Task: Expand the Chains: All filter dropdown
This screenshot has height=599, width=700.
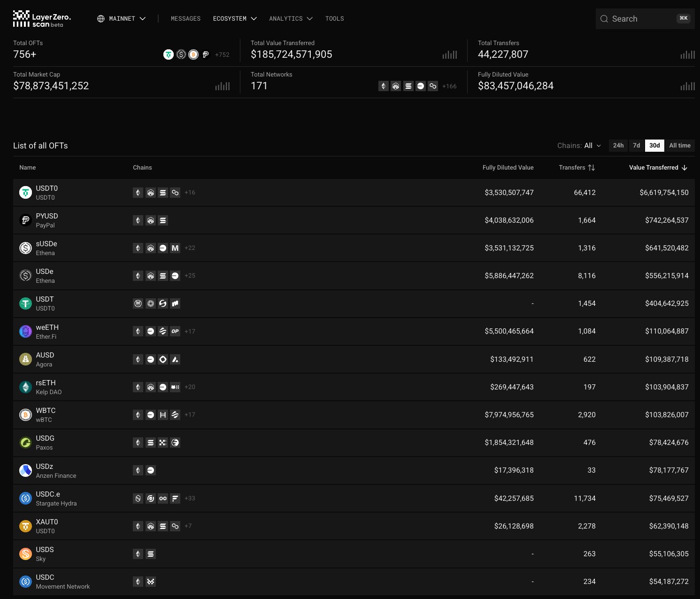Action: [x=579, y=146]
